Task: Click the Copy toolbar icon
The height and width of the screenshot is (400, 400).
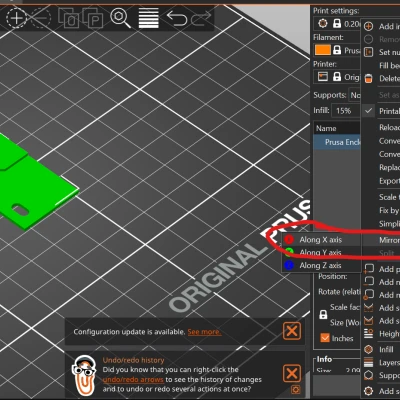Action: click(69, 19)
